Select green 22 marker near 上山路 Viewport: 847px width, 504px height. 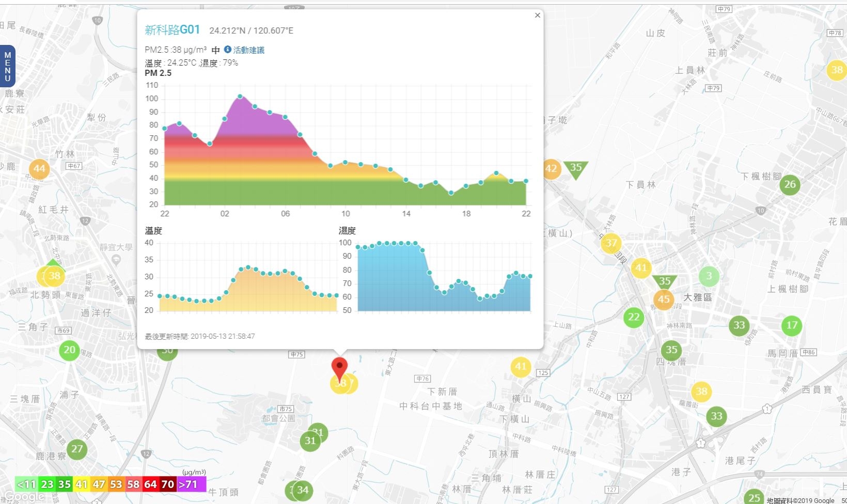[634, 317]
